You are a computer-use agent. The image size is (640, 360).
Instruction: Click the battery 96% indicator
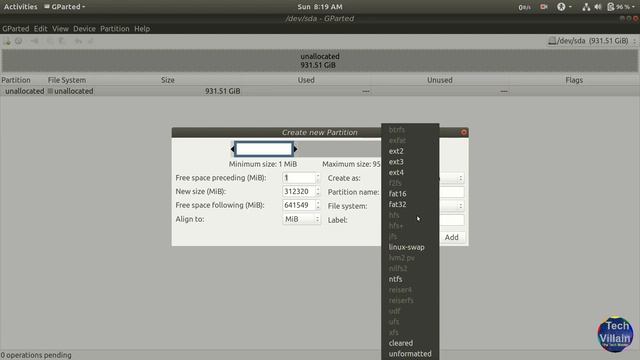point(620,7)
